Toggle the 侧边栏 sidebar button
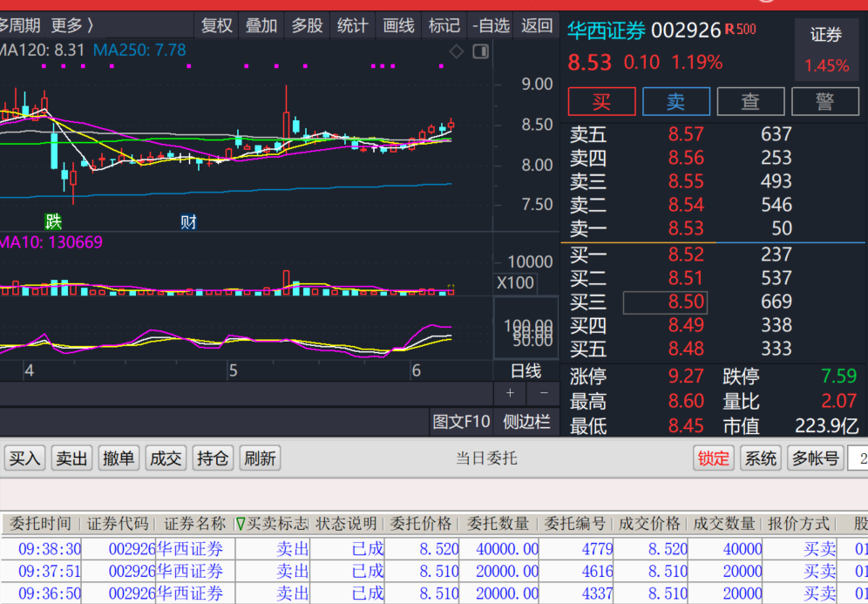The height and width of the screenshot is (604, 868). click(x=526, y=422)
